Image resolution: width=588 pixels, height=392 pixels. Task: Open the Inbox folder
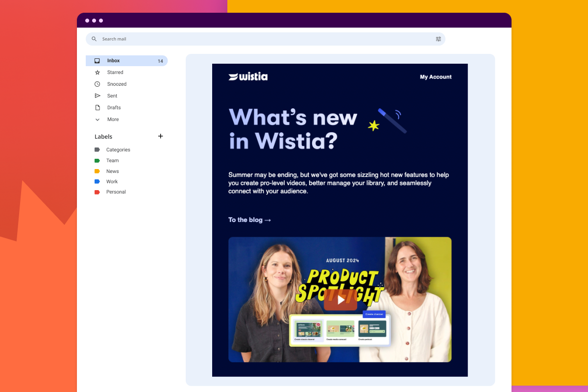pyautogui.click(x=126, y=61)
